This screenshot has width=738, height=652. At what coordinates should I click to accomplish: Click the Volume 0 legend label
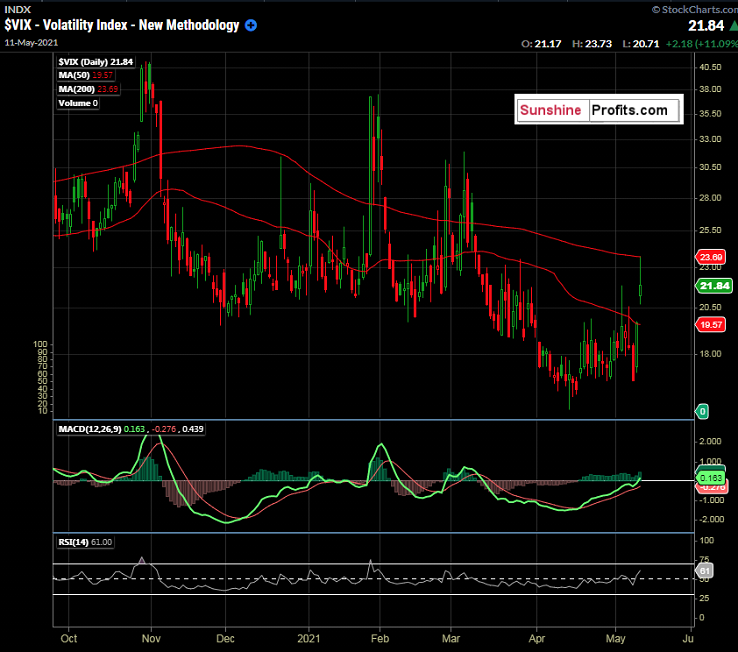pos(78,103)
